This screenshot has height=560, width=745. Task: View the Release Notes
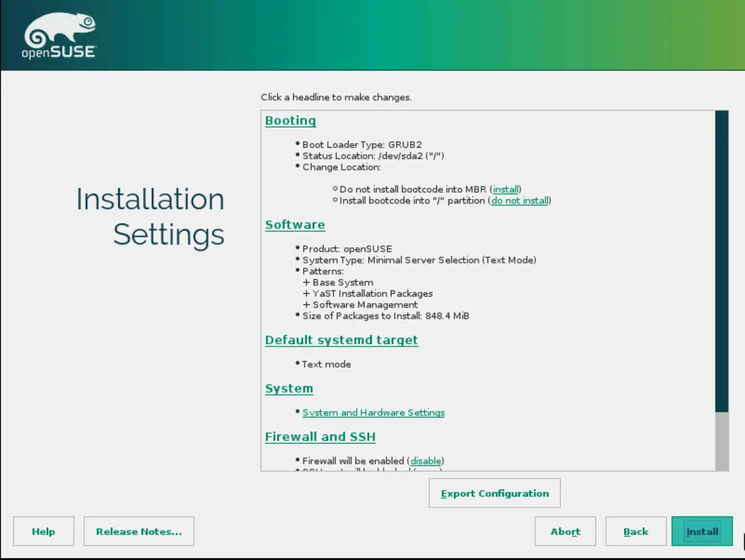coord(139,532)
